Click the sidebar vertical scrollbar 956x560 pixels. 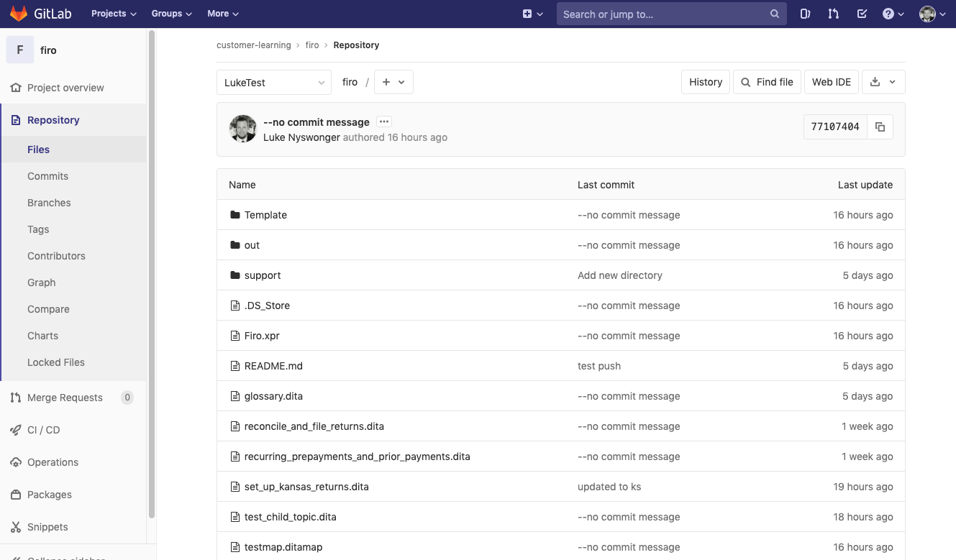[x=151, y=273]
